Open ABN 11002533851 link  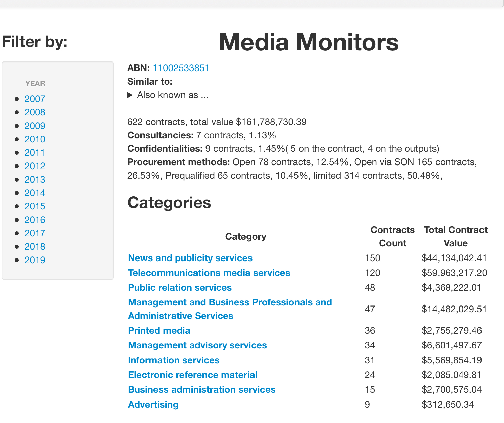[x=181, y=68]
